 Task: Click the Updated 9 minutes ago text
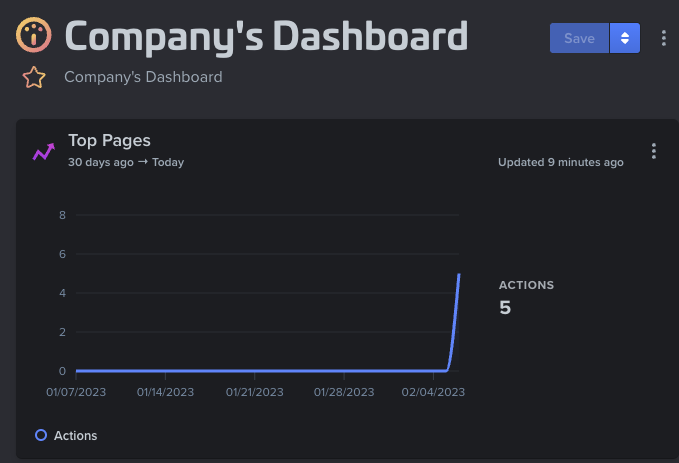point(561,162)
